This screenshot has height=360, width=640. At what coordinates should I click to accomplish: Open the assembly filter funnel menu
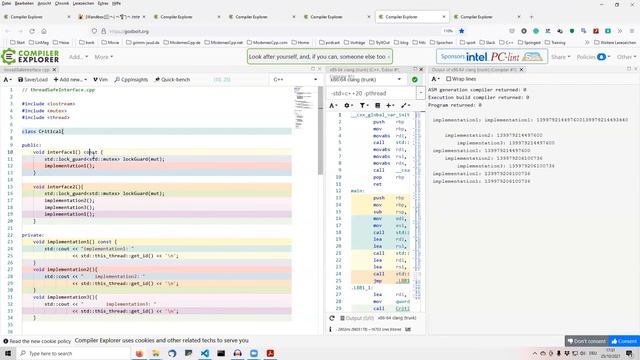pos(363,105)
